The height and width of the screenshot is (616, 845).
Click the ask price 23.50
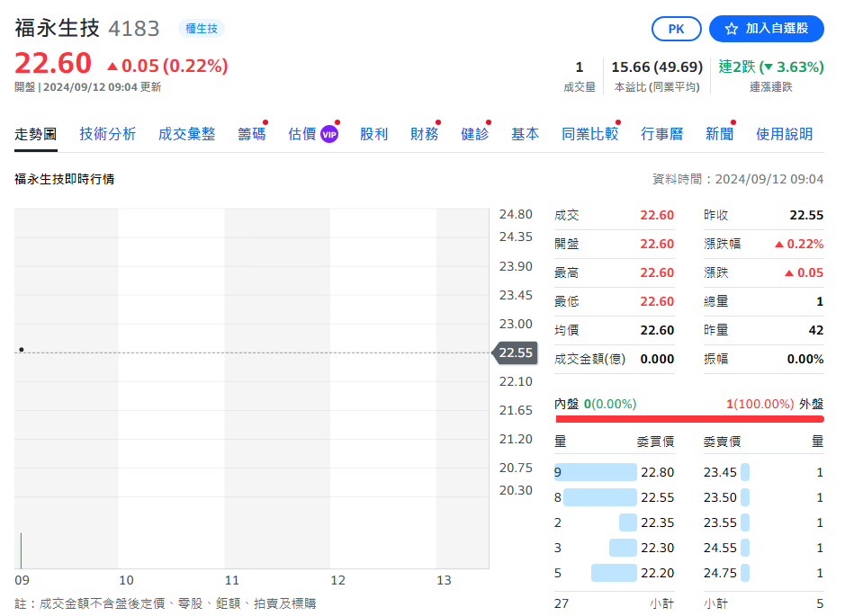coord(720,497)
